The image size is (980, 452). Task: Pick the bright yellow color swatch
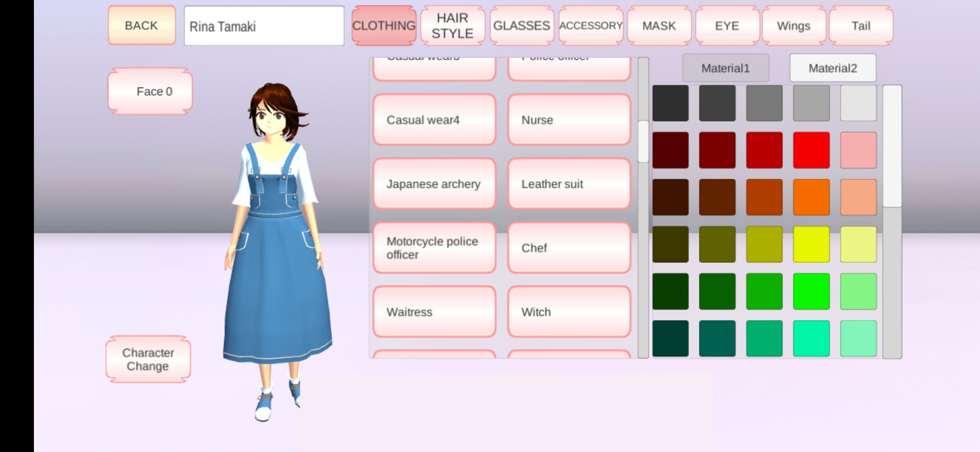coord(811,244)
